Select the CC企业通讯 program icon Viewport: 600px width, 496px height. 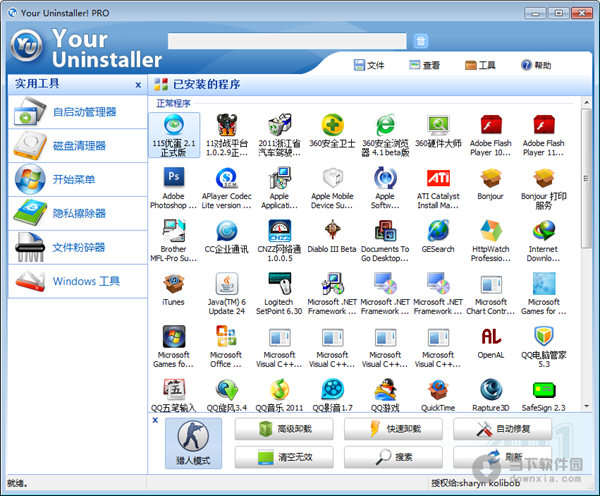point(227,237)
